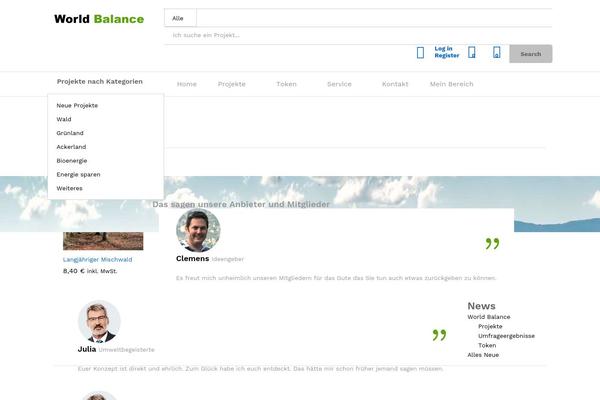This screenshot has width=600, height=400.
Task: Open the Token news subcategory
Action: (487, 345)
